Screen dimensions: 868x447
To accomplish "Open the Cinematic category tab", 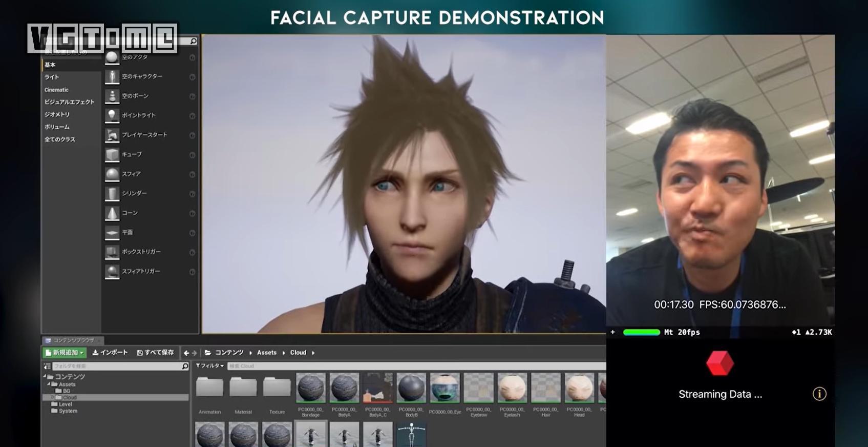I will click(x=56, y=90).
